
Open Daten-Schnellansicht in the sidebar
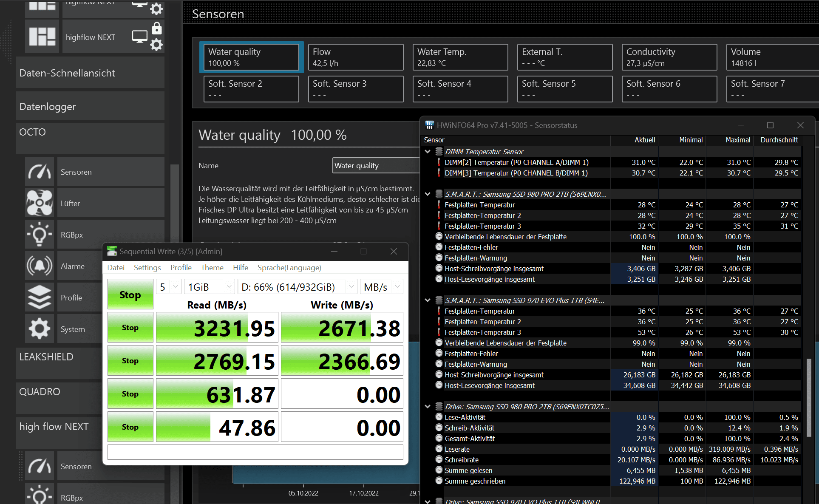[90, 73]
